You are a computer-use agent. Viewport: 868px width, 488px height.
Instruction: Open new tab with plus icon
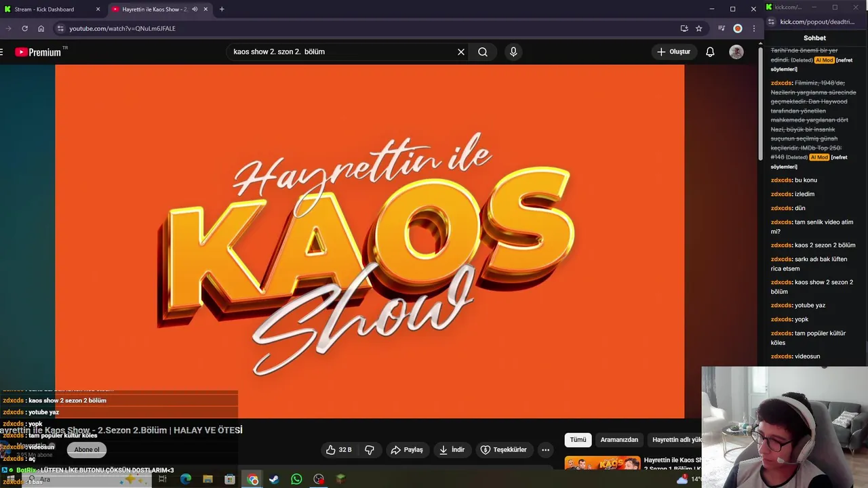pos(222,9)
